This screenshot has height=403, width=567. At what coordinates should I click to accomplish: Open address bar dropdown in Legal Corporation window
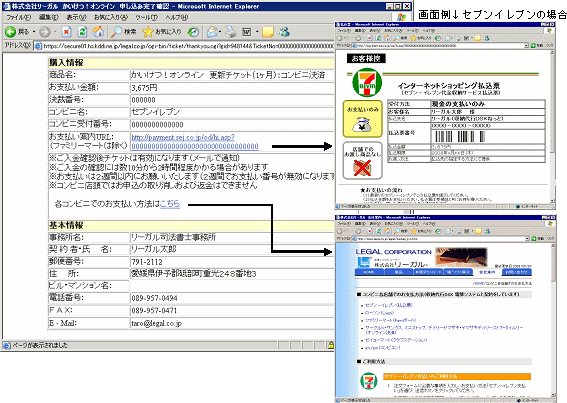[x=526, y=239]
